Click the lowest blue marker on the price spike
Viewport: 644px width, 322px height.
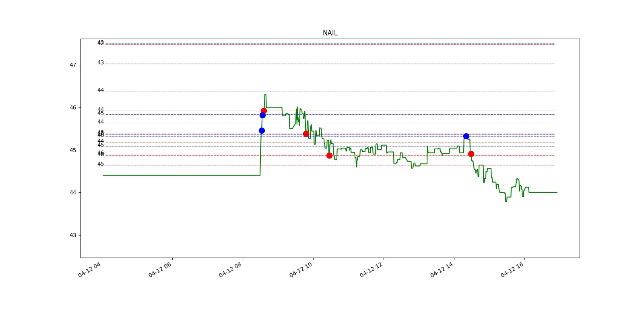(x=262, y=130)
